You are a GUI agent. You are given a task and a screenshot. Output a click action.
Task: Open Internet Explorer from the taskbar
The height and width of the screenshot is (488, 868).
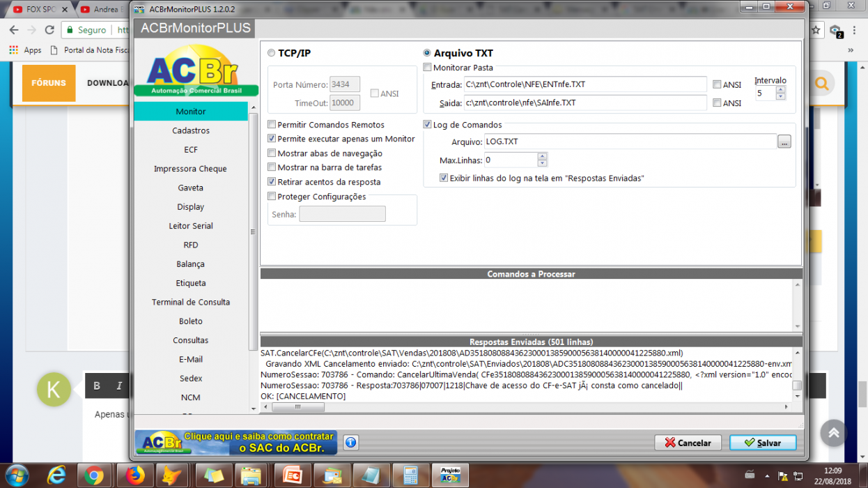point(56,476)
